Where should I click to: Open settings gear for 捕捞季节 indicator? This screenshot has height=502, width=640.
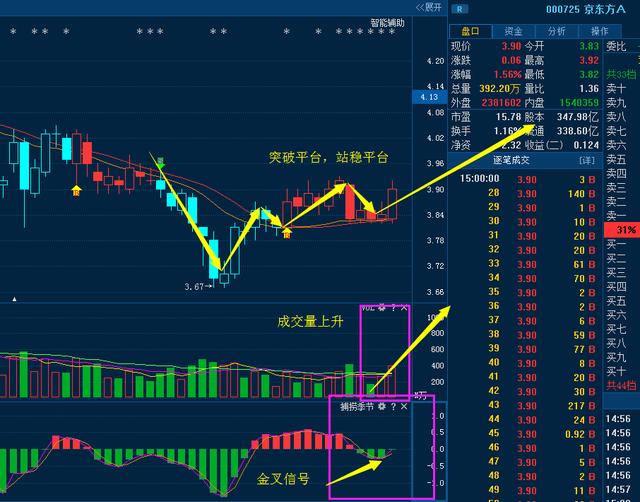click(x=381, y=407)
